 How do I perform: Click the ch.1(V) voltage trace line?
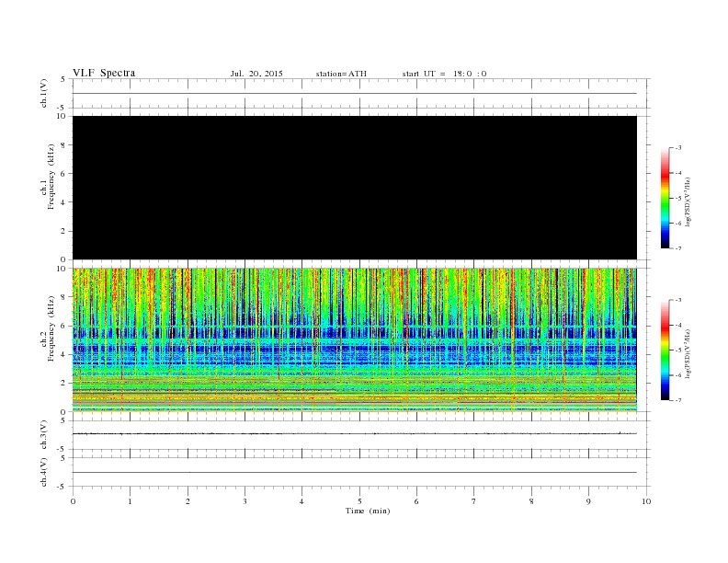coord(355,93)
